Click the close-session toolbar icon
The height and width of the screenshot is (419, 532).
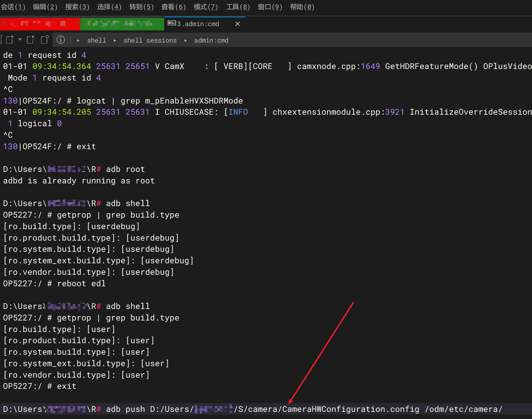click(x=30, y=39)
